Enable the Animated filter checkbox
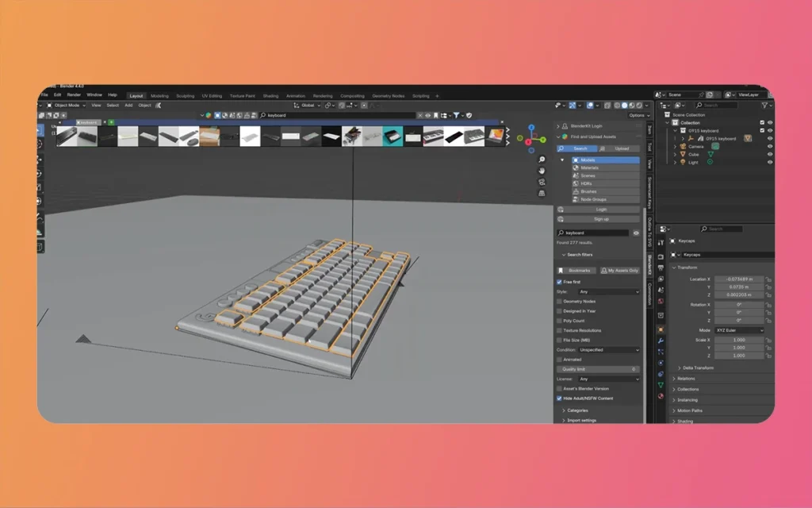 click(x=559, y=360)
